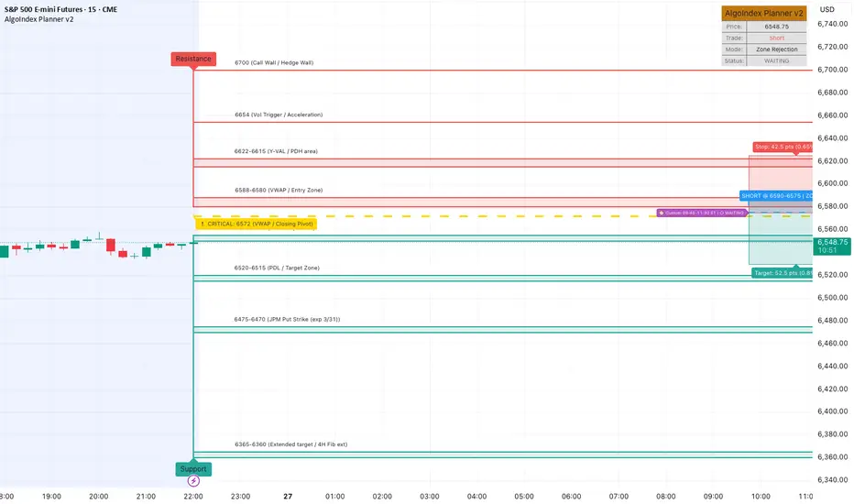Click the 6,700.00 price scale value
The height and width of the screenshot is (504, 854).
pos(833,70)
